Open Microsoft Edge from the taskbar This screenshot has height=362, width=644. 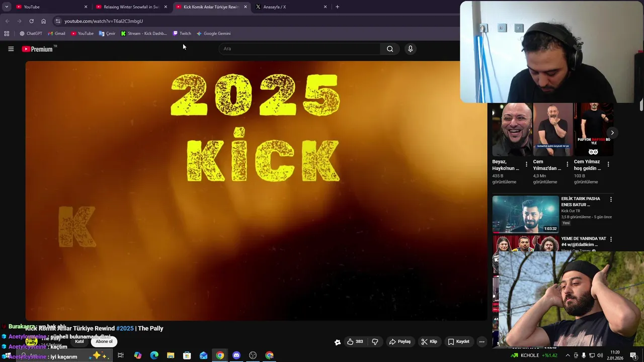pos(154,355)
